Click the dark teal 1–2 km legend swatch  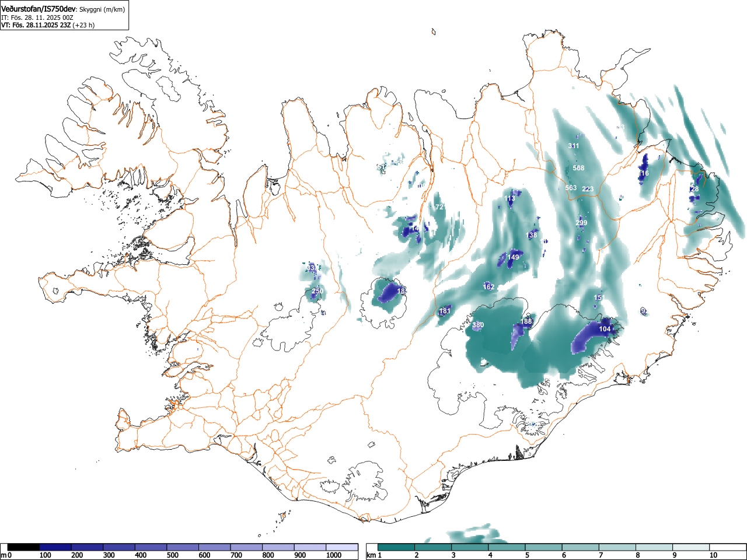coord(397,547)
